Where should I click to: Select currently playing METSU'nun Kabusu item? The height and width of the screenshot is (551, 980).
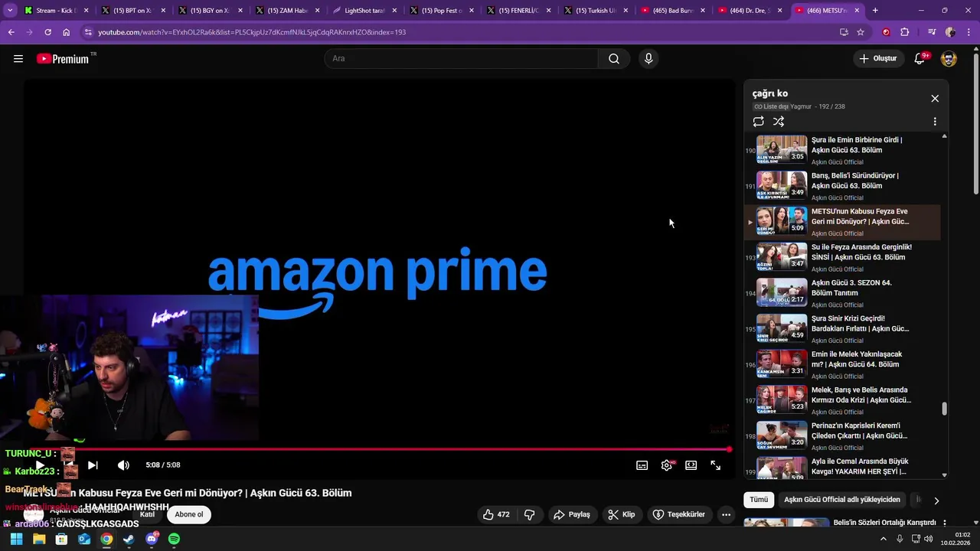(x=842, y=222)
